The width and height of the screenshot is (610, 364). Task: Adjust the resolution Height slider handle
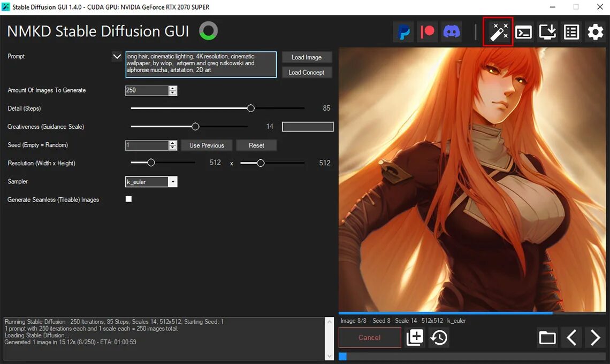click(x=261, y=163)
